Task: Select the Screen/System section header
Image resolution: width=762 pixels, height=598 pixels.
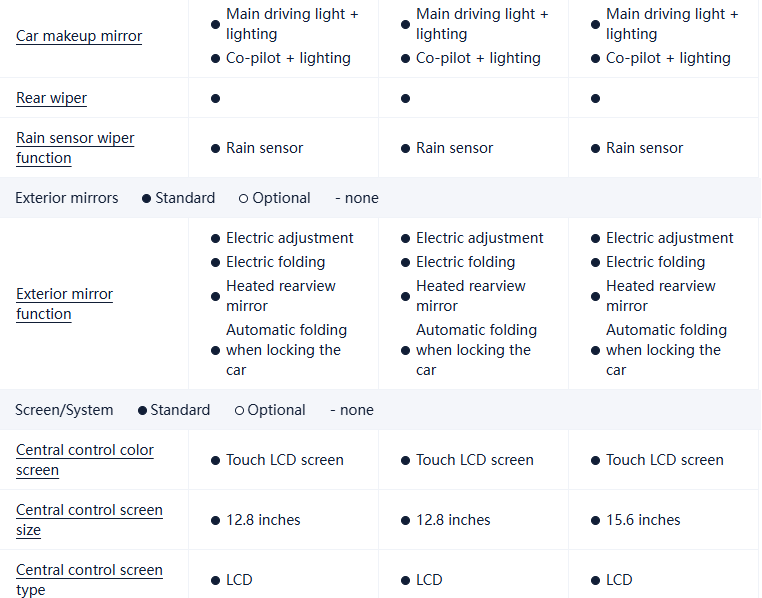Action: (x=64, y=410)
